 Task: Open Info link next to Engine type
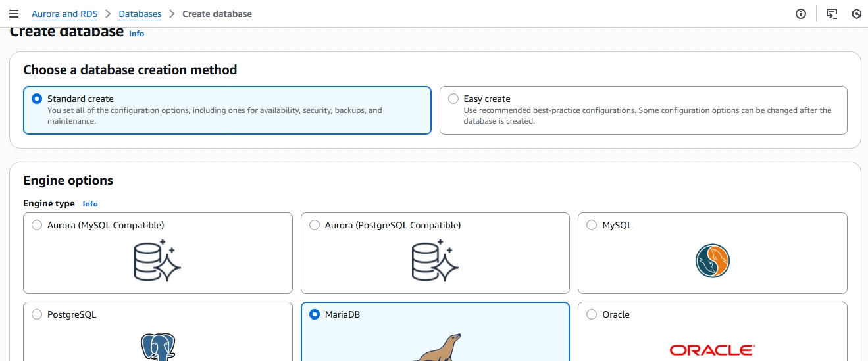tap(90, 204)
